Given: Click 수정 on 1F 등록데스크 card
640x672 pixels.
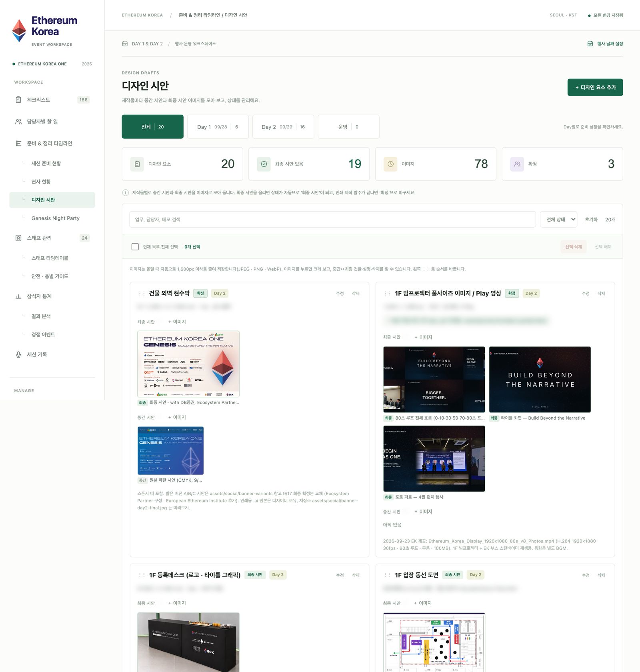Looking at the screenshot, I should coord(340,575).
